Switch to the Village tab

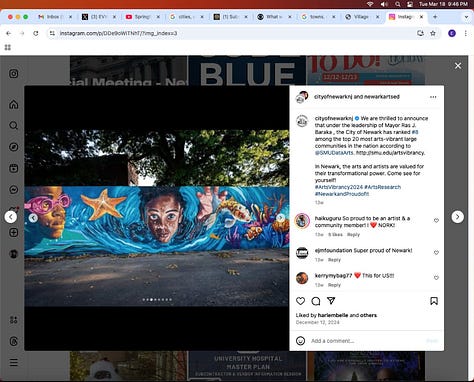click(362, 17)
